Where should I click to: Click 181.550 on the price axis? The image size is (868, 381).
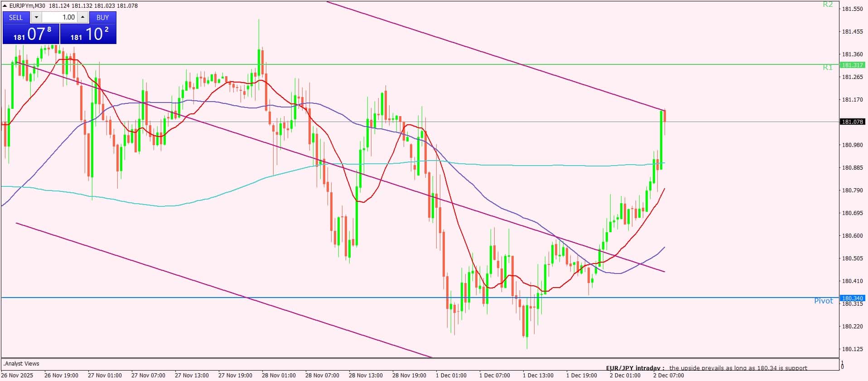852,9
